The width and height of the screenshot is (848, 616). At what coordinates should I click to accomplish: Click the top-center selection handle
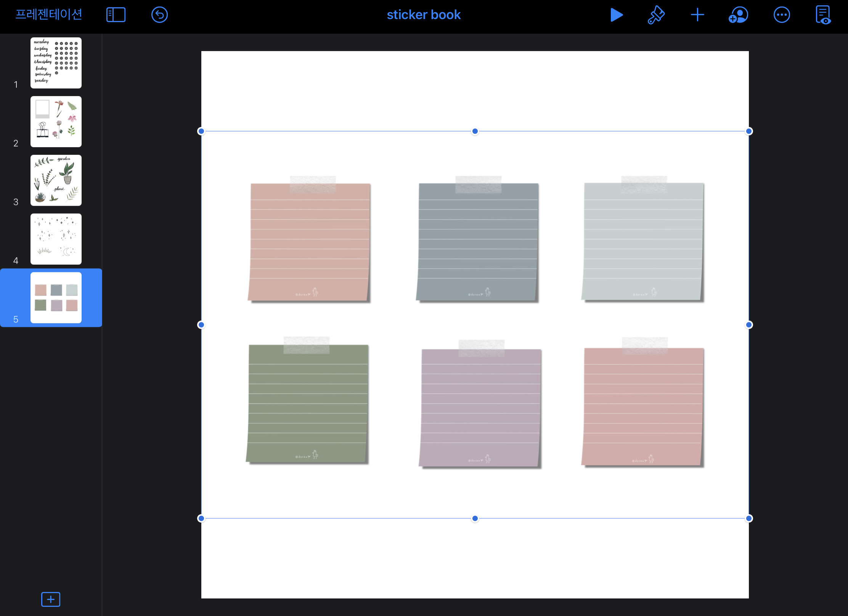pos(475,131)
